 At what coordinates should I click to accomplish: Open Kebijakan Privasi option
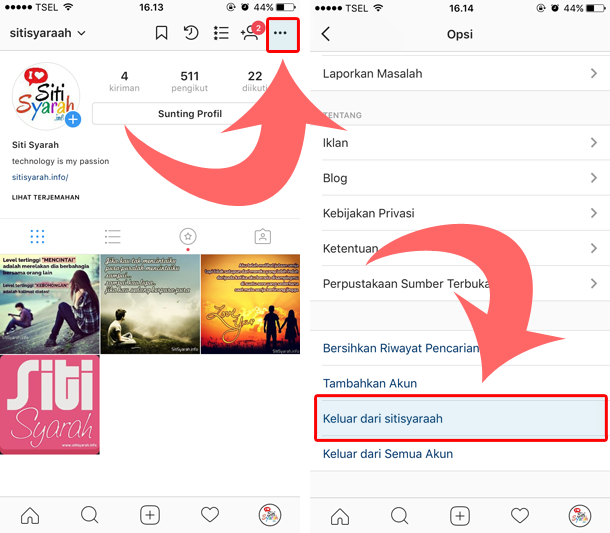pos(460,213)
